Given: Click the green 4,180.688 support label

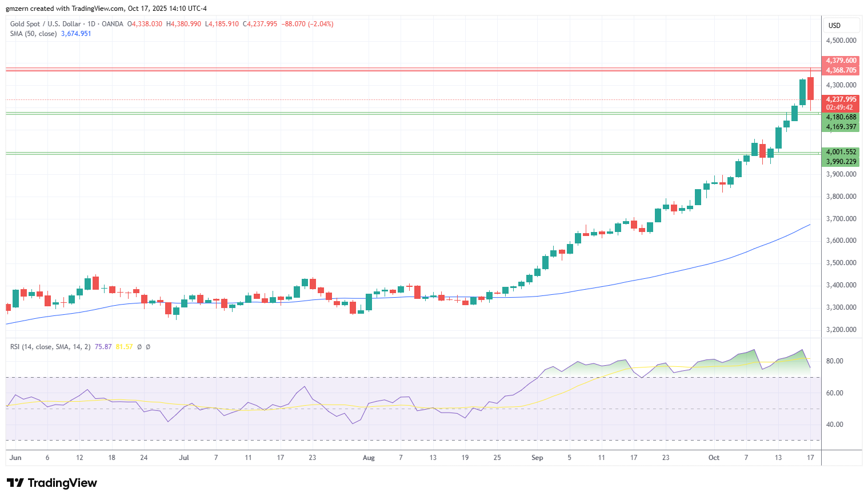Looking at the screenshot, I should 841,117.
